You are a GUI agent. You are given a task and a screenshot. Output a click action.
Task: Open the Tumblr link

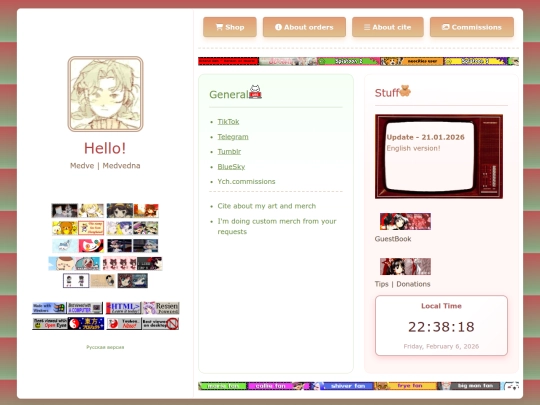pyautogui.click(x=229, y=152)
